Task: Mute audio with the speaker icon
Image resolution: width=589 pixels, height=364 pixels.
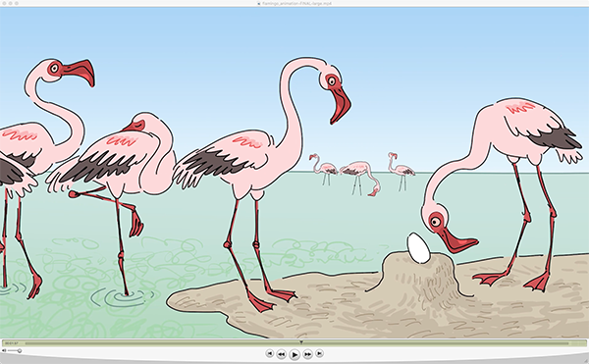Action: tap(4, 351)
